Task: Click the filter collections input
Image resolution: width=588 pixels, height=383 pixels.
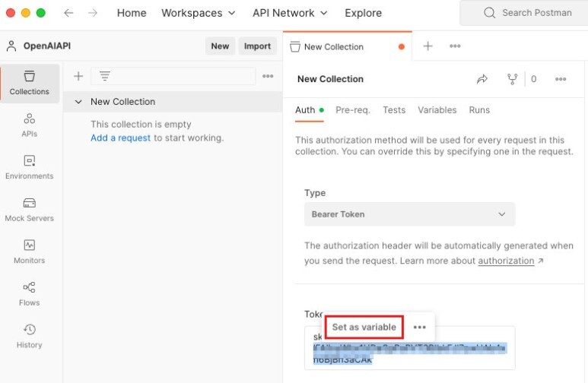Action: 173,76
